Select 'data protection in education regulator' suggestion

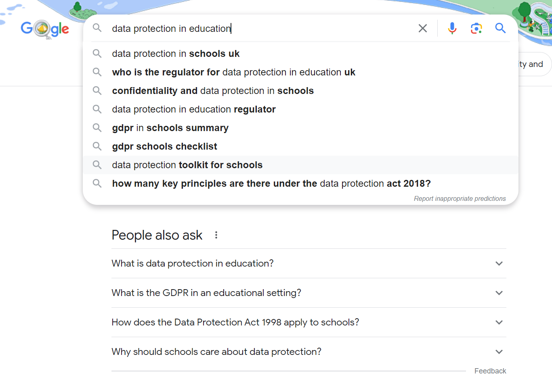coord(194,109)
